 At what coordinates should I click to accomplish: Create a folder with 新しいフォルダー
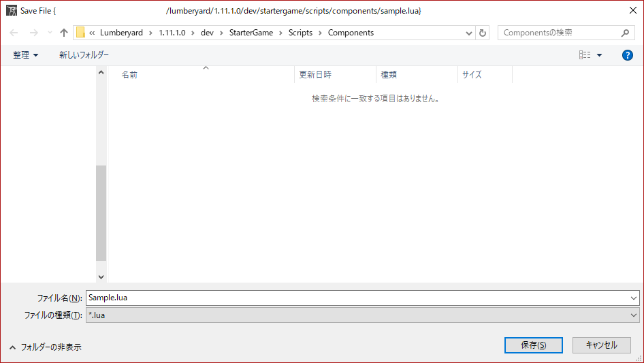[84, 55]
